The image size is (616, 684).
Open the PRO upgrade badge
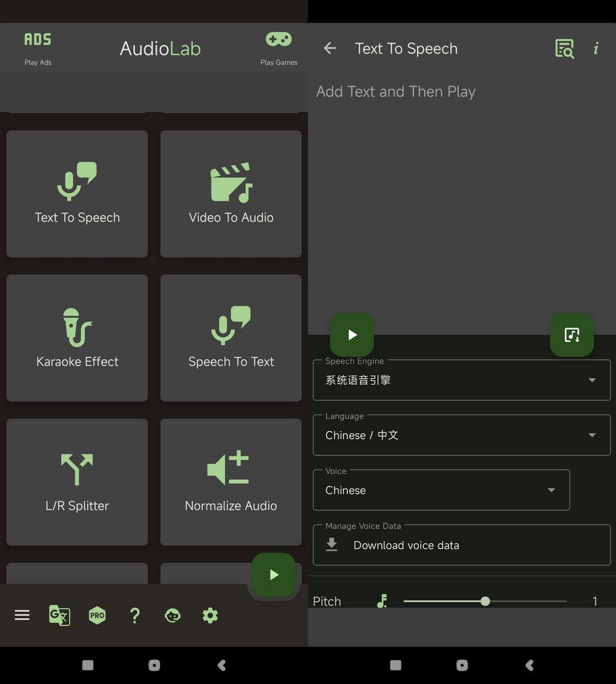pos(97,615)
